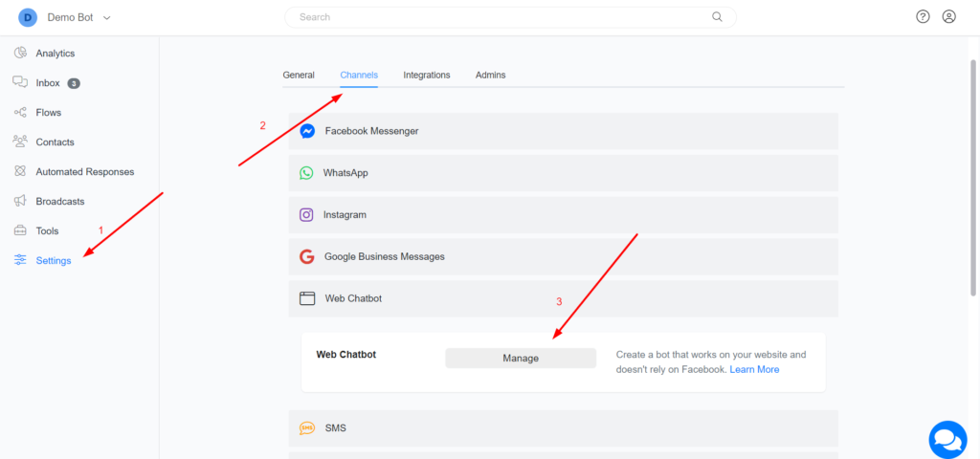Click the Contacts people icon
Viewport: 980px width, 459px height.
coord(21,142)
